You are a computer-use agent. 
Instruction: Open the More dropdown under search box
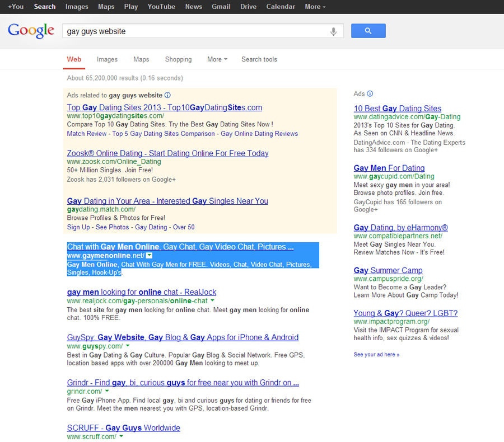(217, 59)
